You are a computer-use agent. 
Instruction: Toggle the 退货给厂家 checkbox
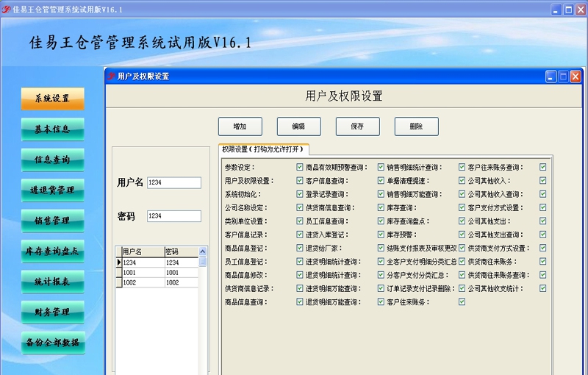click(x=381, y=248)
